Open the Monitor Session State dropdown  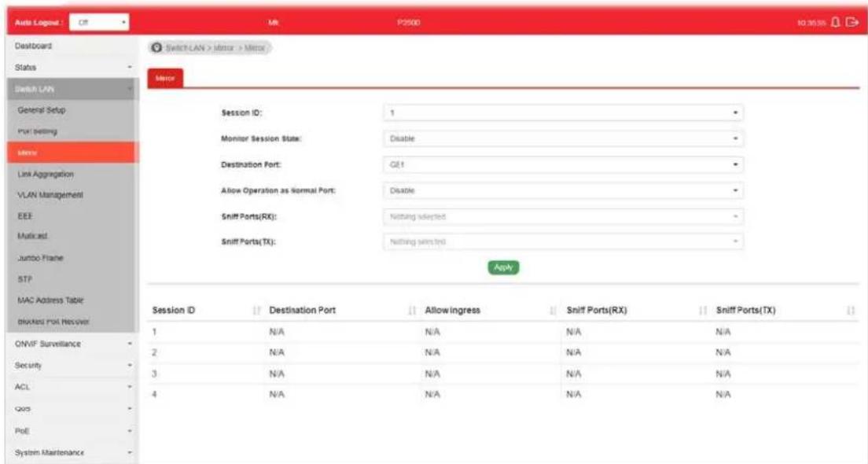(563, 138)
